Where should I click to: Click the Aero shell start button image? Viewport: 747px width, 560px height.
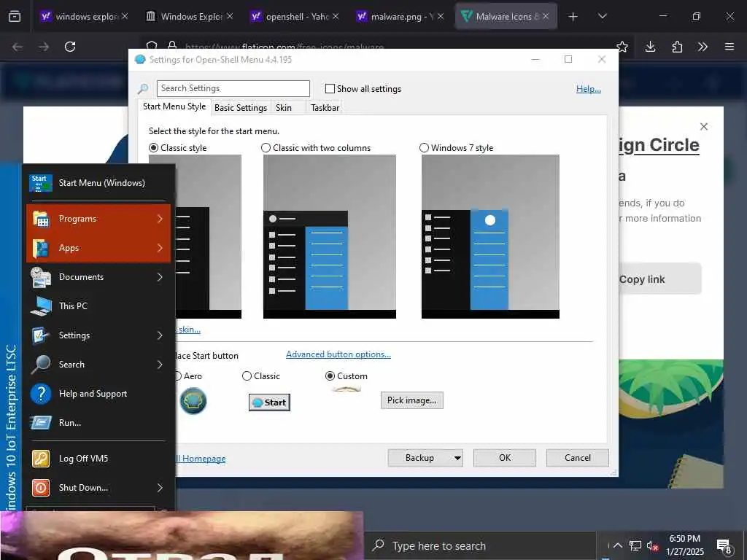pyautogui.click(x=193, y=400)
